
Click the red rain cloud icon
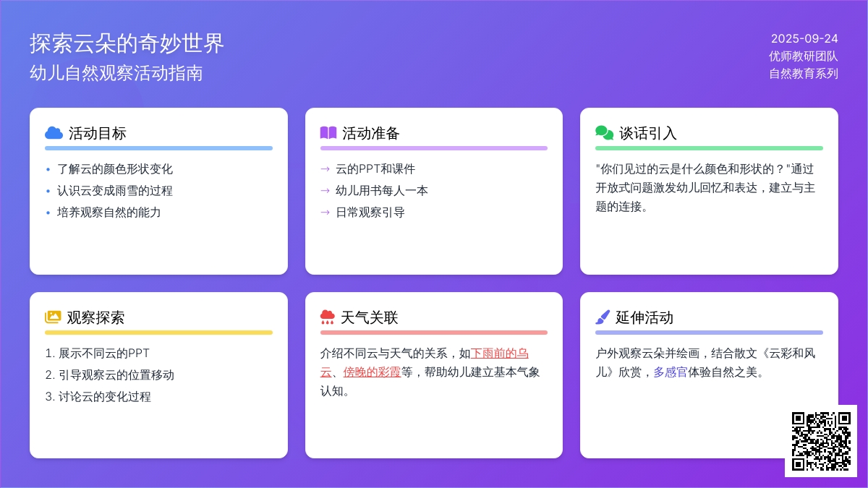click(x=328, y=317)
